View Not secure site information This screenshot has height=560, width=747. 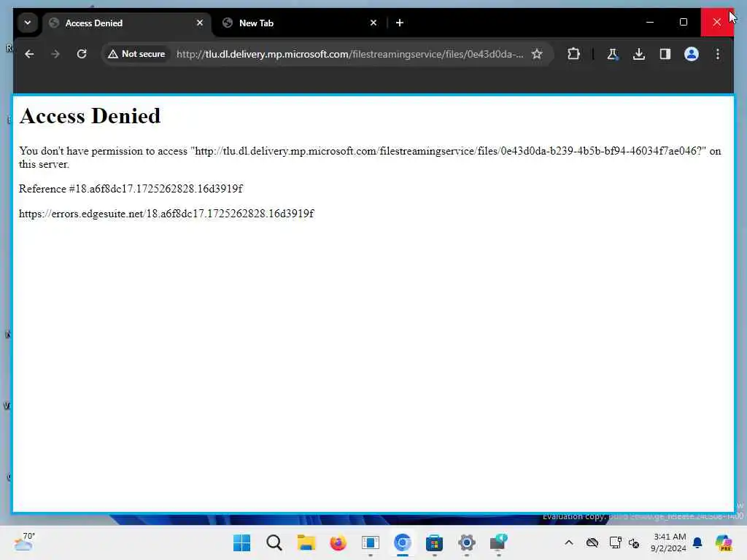(x=136, y=54)
